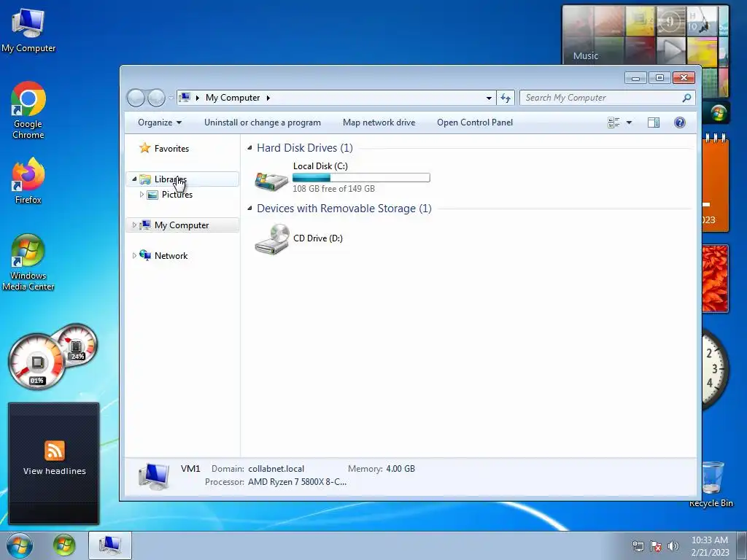Click the Start button on taskbar
The height and width of the screenshot is (560, 747).
pyautogui.click(x=20, y=545)
